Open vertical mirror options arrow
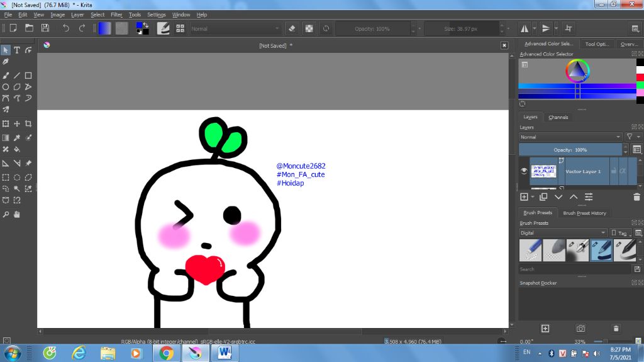 coord(556,28)
